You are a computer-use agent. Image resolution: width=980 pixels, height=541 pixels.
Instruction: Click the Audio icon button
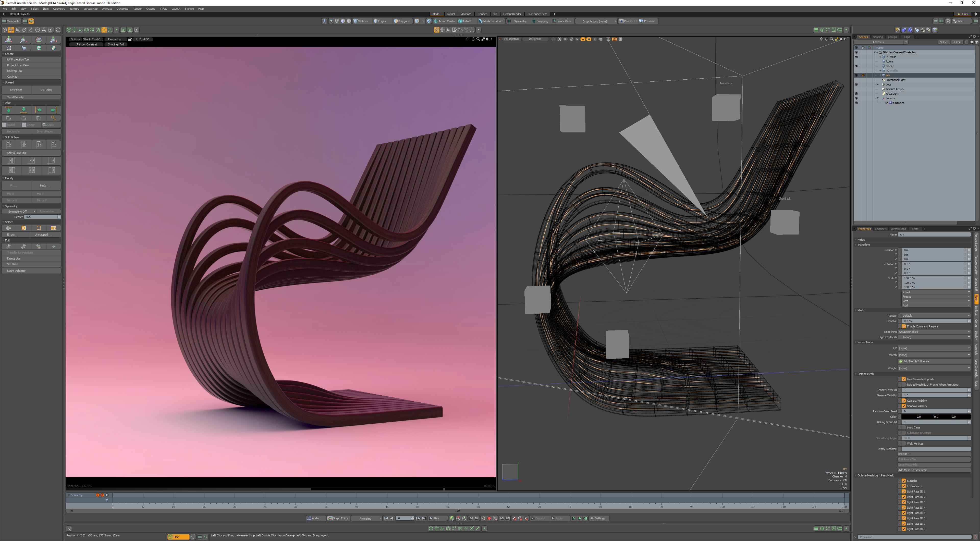point(313,518)
